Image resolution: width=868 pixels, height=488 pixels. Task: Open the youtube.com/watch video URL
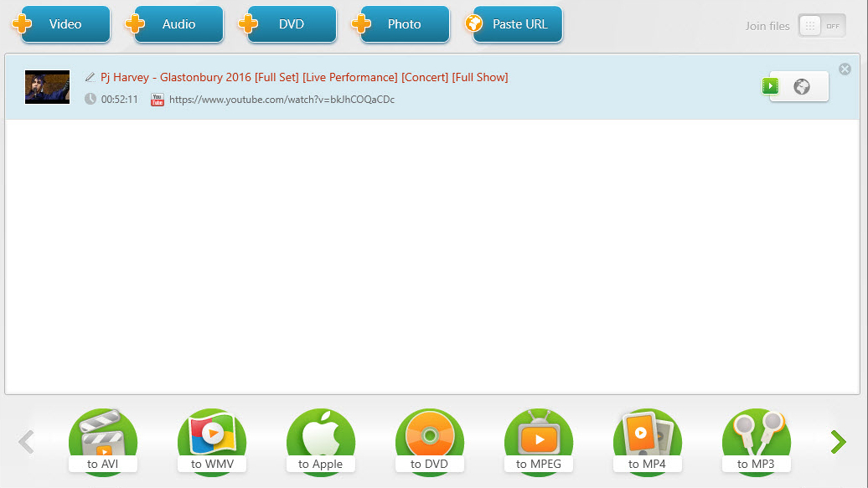tap(282, 100)
